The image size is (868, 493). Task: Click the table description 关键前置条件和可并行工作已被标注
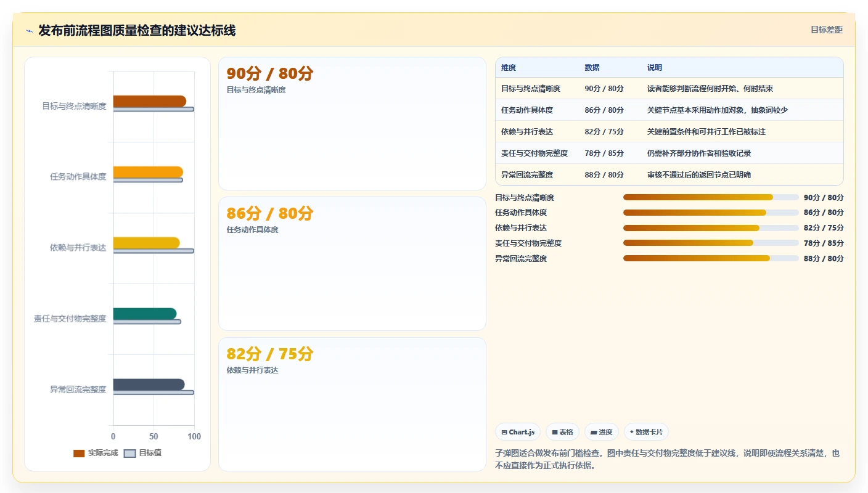tap(706, 132)
